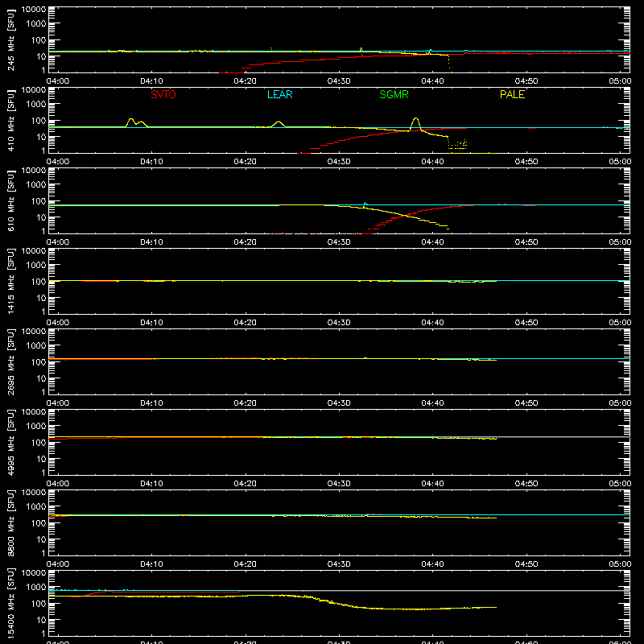Select the 2695 MHz [SFU] axis title
This screenshot has width=644, height=644.
click(11, 361)
